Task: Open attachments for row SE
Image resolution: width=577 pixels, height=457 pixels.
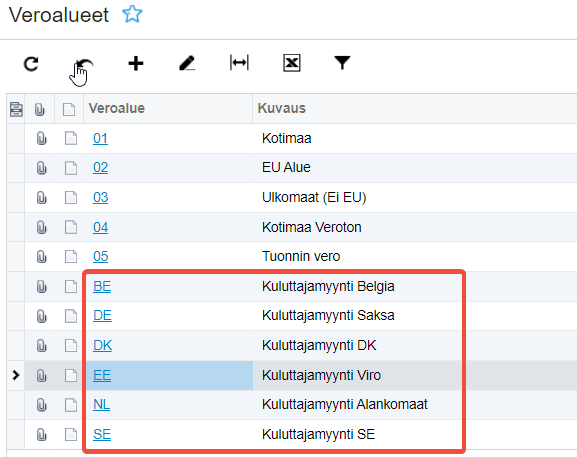Action: click(42, 435)
